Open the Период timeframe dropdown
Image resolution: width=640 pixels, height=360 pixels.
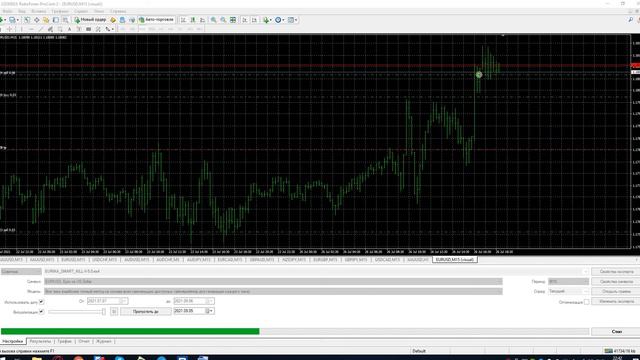568,281
